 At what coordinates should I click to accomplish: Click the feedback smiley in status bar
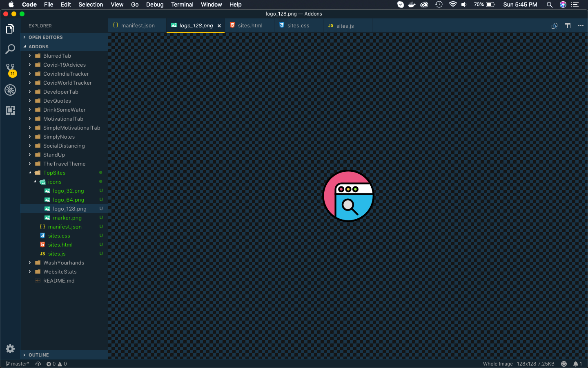(x=564, y=364)
